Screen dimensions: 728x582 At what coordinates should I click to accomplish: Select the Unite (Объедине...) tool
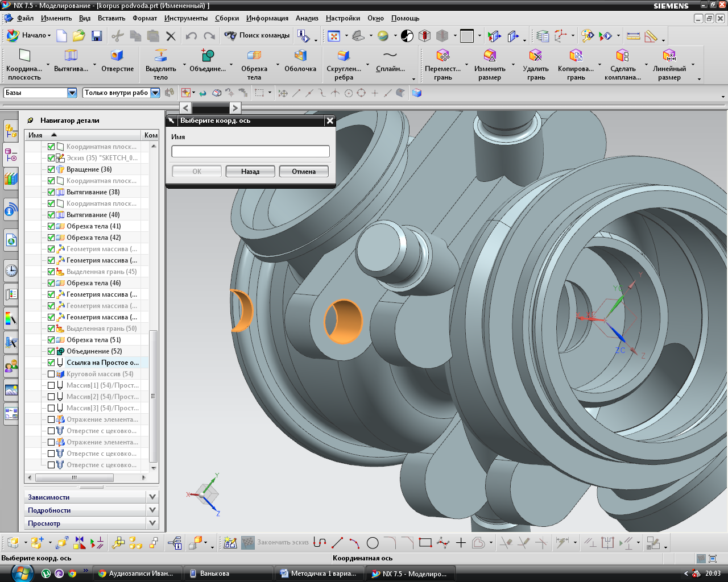(x=208, y=60)
